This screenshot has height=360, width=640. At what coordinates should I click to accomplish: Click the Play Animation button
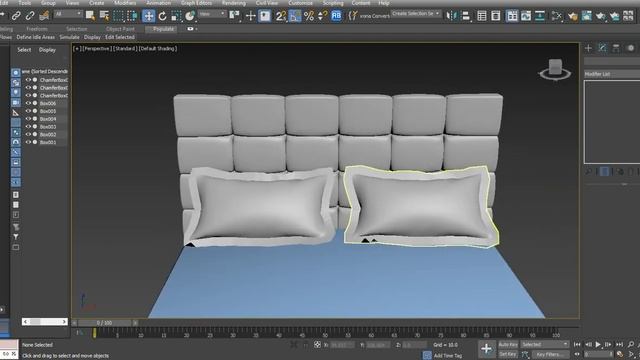[x=598, y=344]
